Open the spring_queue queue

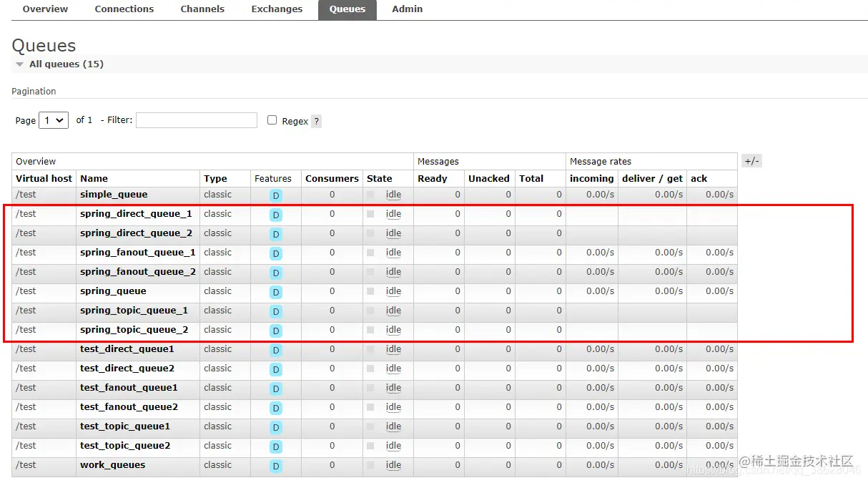pos(113,291)
